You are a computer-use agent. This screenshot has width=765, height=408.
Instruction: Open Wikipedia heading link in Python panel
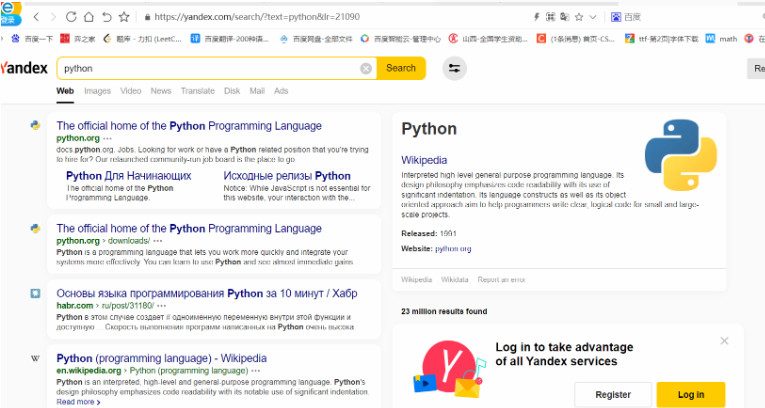pyautogui.click(x=424, y=160)
